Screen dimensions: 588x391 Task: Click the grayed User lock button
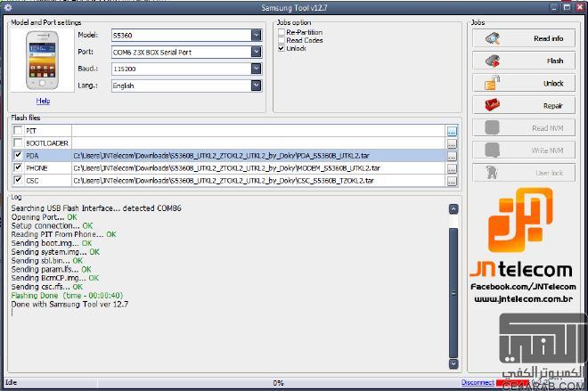[x=524, y=173]
